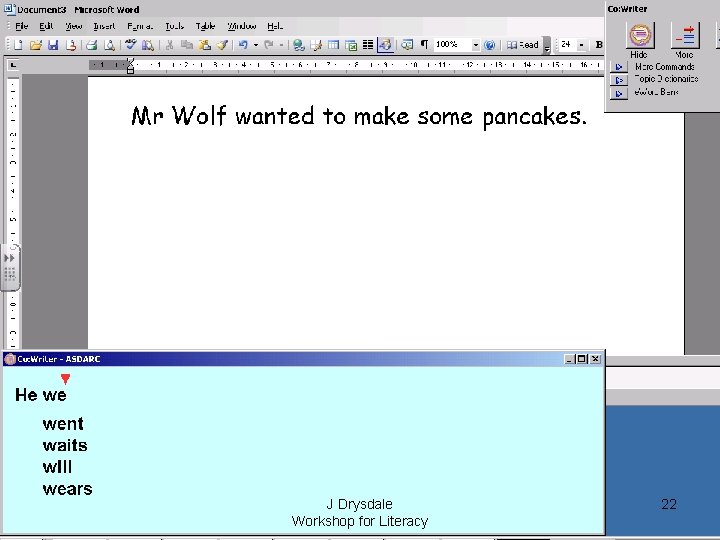Expand the More Commands arrow
This screenshot has width=720, height=540.
619,67
